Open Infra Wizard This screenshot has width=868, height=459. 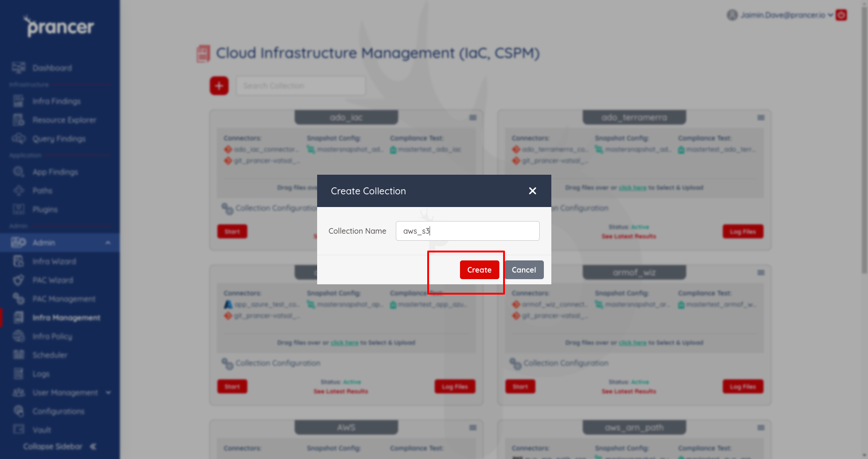[54, 261]
